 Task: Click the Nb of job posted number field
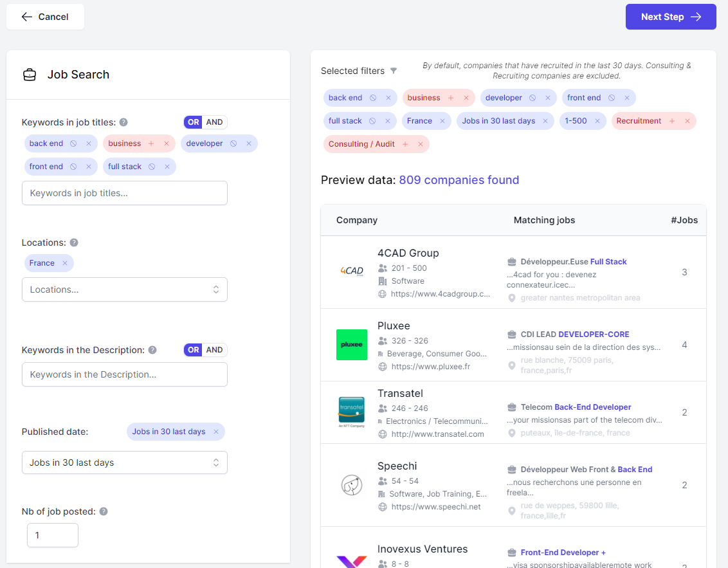(53, 535)
